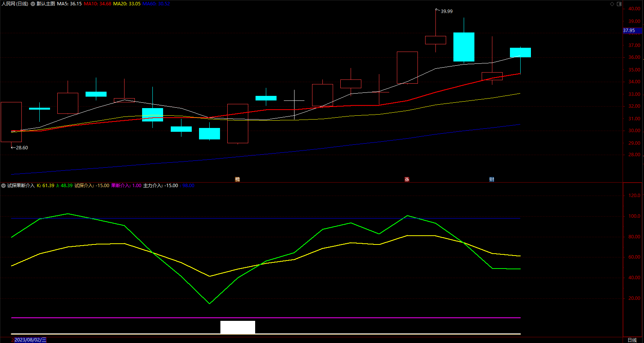Click the 39.99 high price label
The height and width of the screenshot is (343, 644).
pyautogui.click(x=447, y=11)
